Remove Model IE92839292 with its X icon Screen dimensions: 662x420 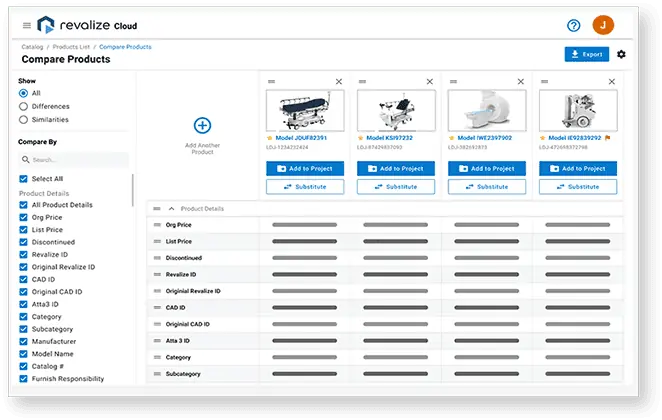click(611, 81)
